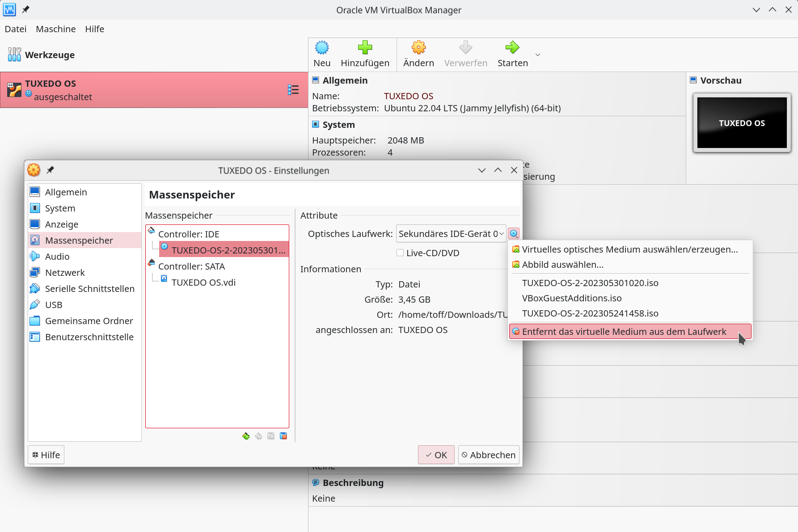Viewport: 798px width, 532px height.
Task: Click the Hinzufügen green plus icon
Action: pos(365,47)
